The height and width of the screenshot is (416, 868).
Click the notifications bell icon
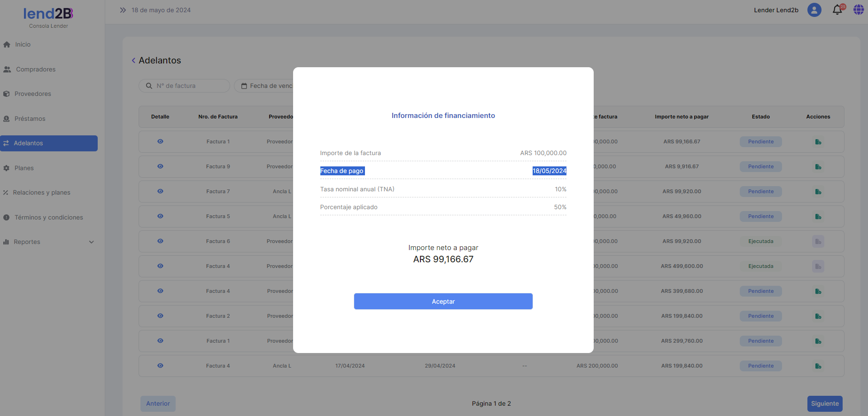(837, 10)
